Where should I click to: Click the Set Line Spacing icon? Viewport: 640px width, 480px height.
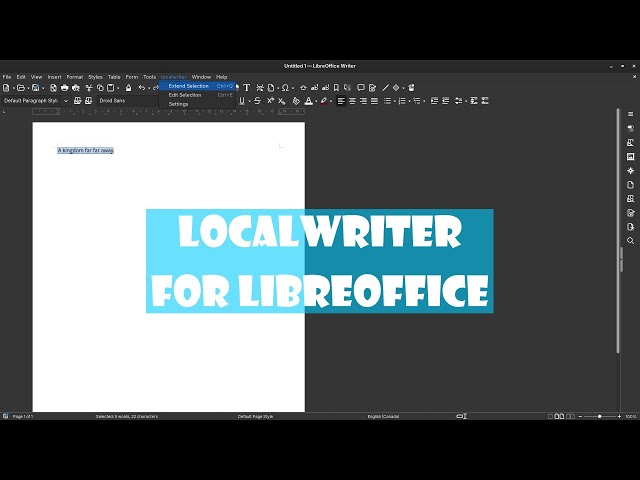click(458, 101)
